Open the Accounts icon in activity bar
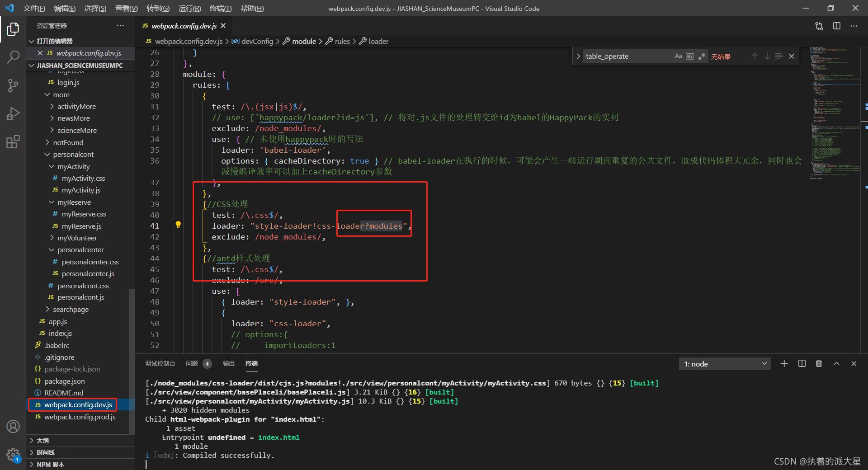868x470 pixels. (x=13, y=426)
